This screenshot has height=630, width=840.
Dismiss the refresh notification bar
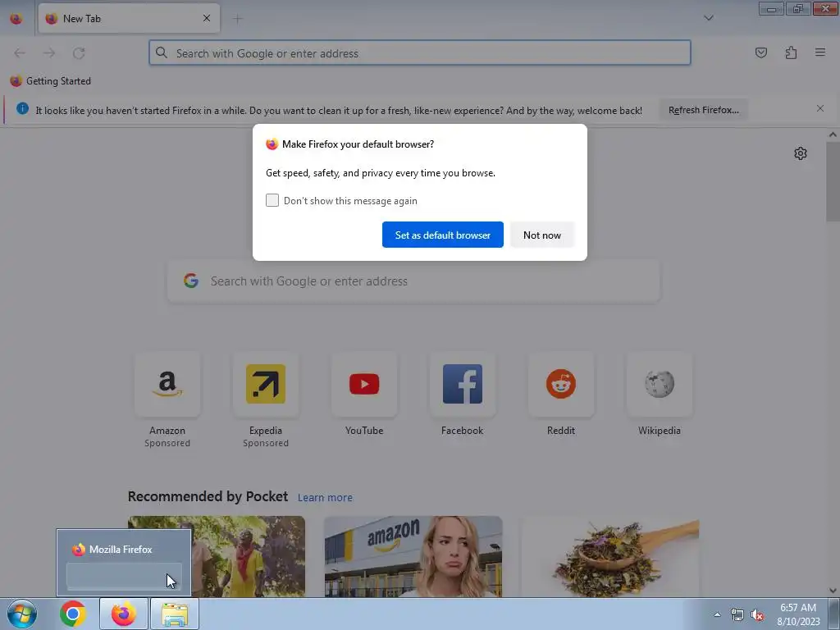[x=820, y=109]
